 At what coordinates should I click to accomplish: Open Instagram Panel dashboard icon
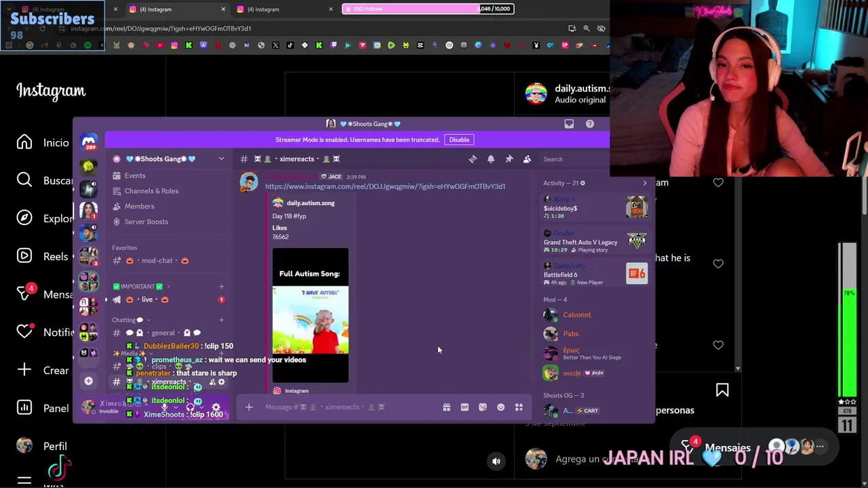(x=24, y=408)
